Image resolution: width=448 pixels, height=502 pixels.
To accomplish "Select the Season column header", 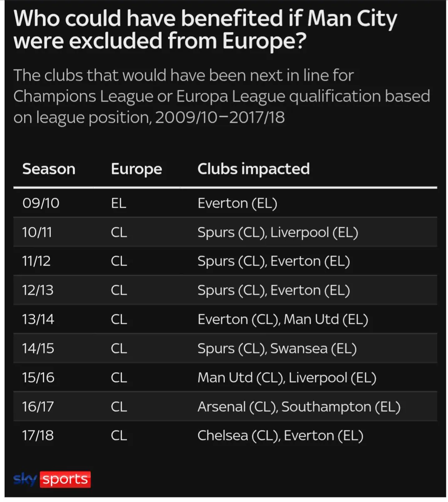I will [49, 169].
